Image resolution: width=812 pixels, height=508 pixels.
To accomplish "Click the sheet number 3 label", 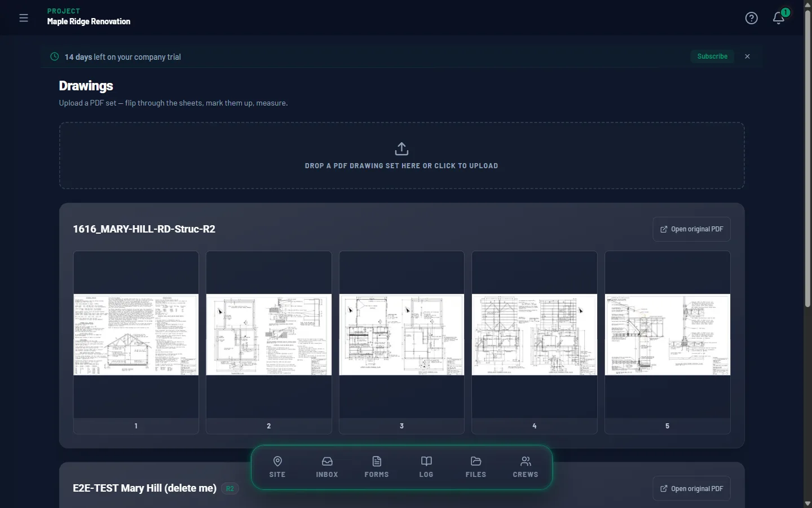I will click(x=401, y=426).
